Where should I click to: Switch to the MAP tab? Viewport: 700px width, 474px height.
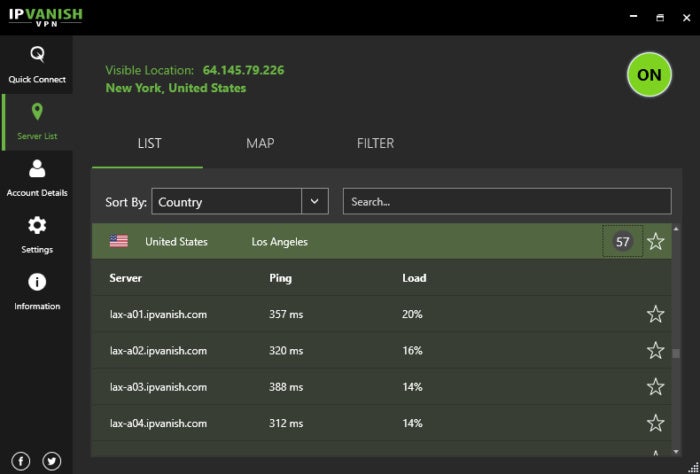pos(260,143)
